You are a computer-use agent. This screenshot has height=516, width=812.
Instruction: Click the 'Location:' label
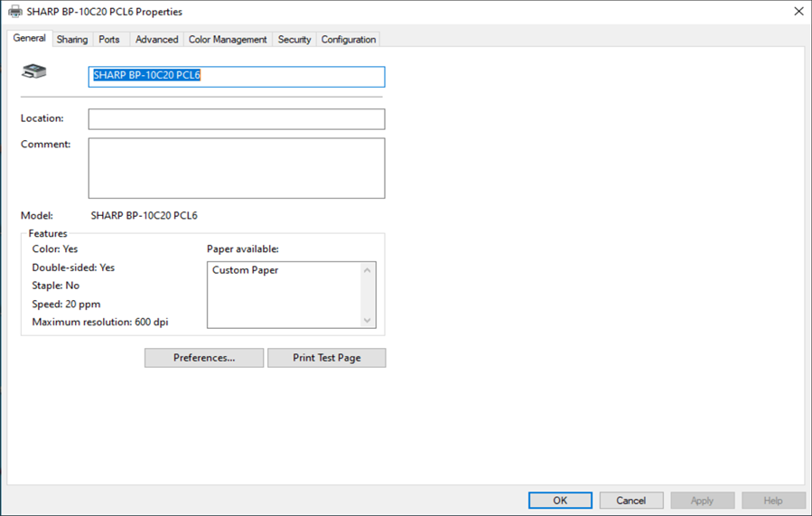click(x=42, y=118)
